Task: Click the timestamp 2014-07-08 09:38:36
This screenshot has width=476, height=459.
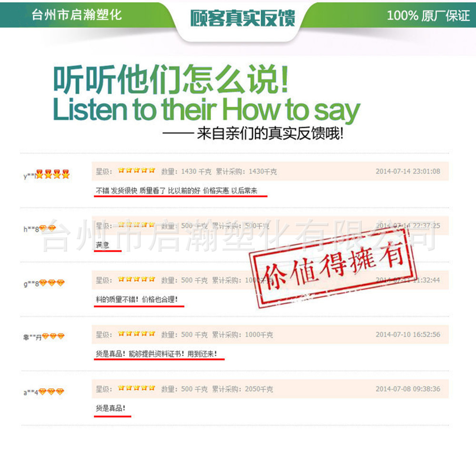Action: (408, 389)
